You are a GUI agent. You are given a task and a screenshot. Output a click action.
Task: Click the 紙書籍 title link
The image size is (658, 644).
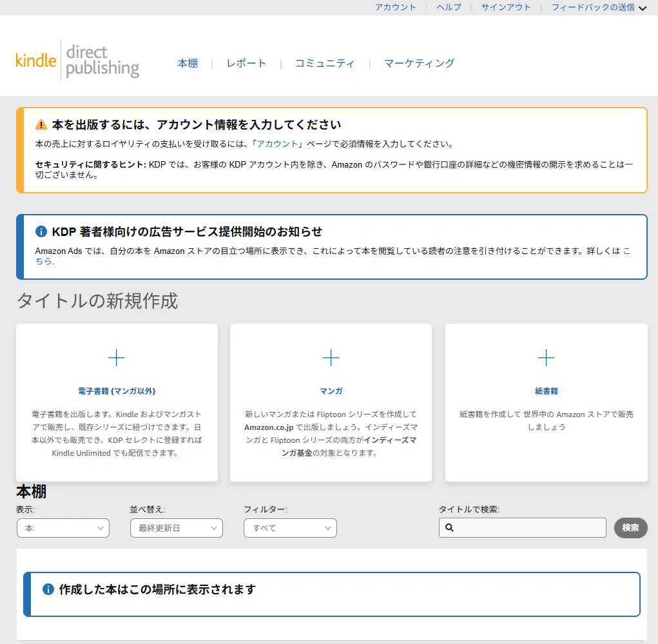tap(546, 391)
